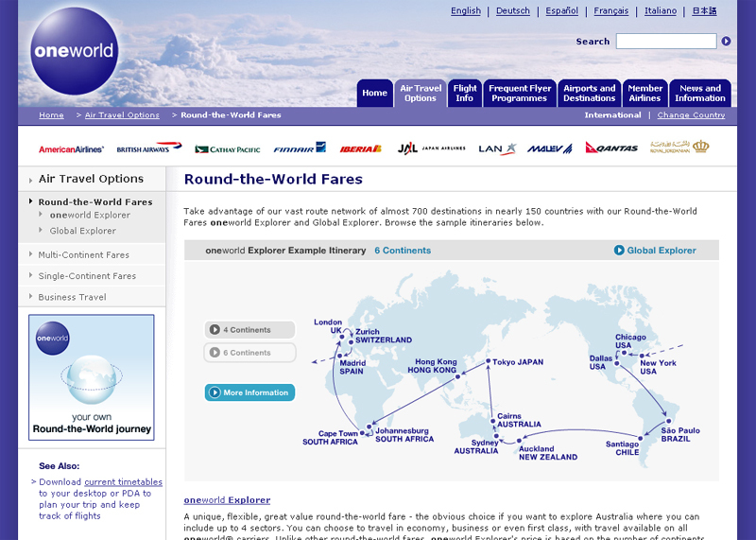Open the LAN airline logo
Viewport: 756px width, 540px height.
tap(497, 148)
